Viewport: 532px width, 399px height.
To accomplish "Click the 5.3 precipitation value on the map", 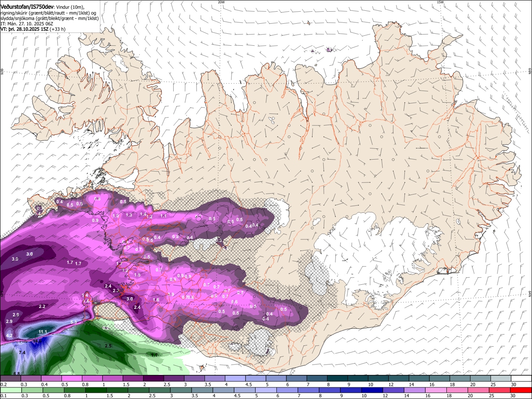I will click(74, 322).
